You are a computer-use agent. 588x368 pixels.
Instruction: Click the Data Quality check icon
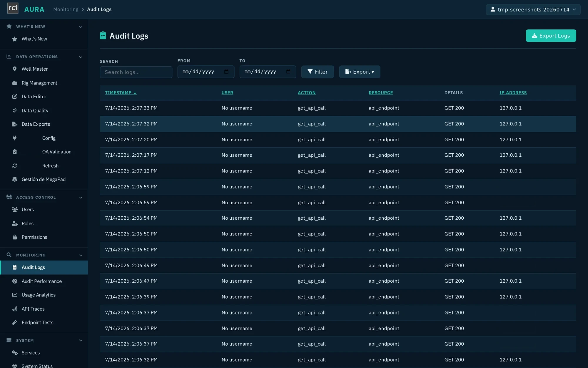(15, 110)
